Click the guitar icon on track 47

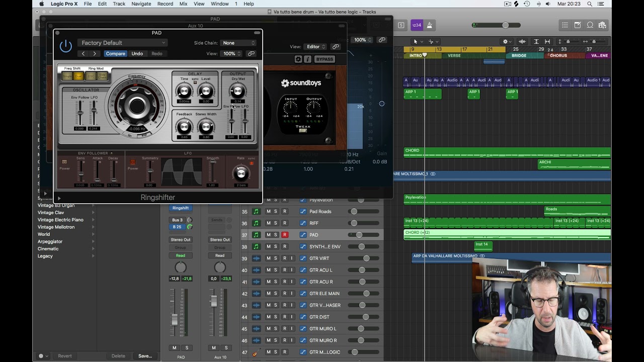click(x=257, y=352)
